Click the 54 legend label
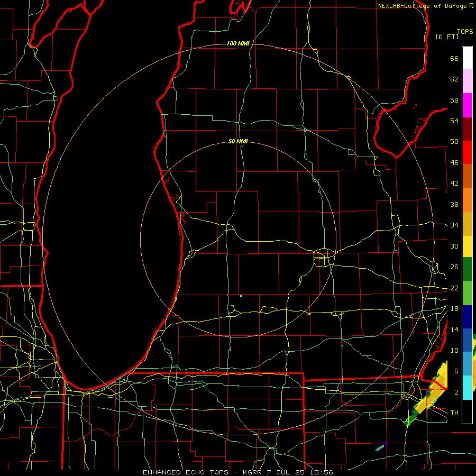 (454, 121)
